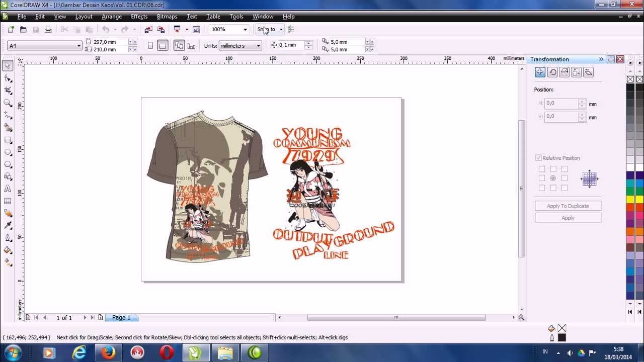Click the Export icon
Image resolution: width=644 pixels, height=362 pixels.
click(x=160, y=30)
